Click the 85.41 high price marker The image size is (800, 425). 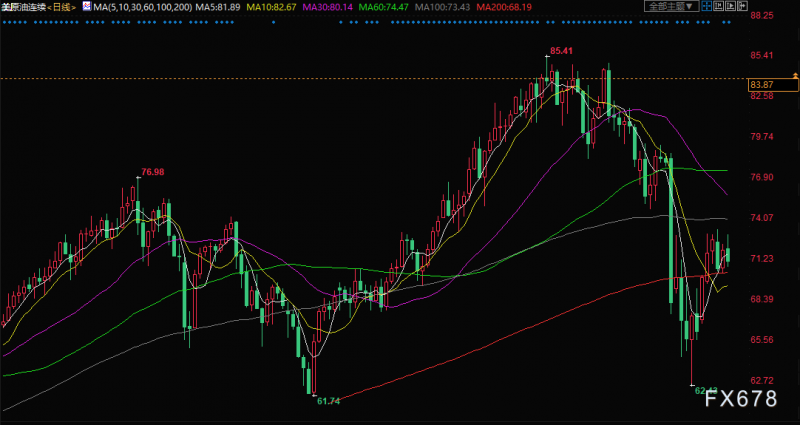[560, 51]
